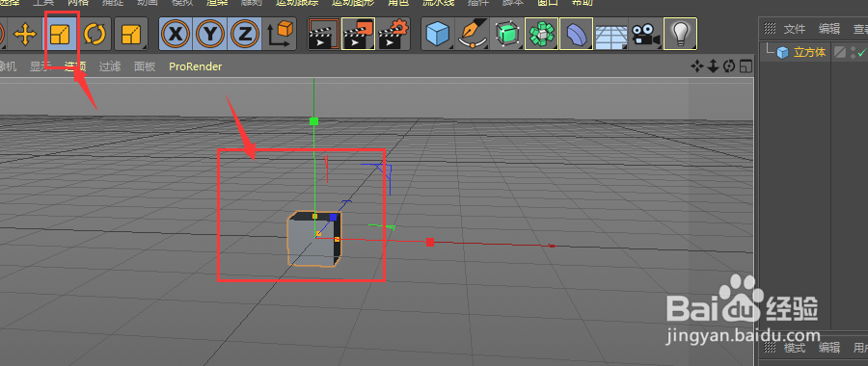The image size is (868, 366).
Task: Open viewport 过滤 menu
Action: (x=110, y=66)
